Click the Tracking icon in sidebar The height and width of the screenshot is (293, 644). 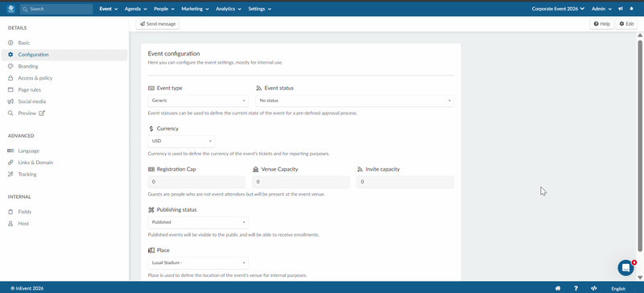[x=10, y=174]
